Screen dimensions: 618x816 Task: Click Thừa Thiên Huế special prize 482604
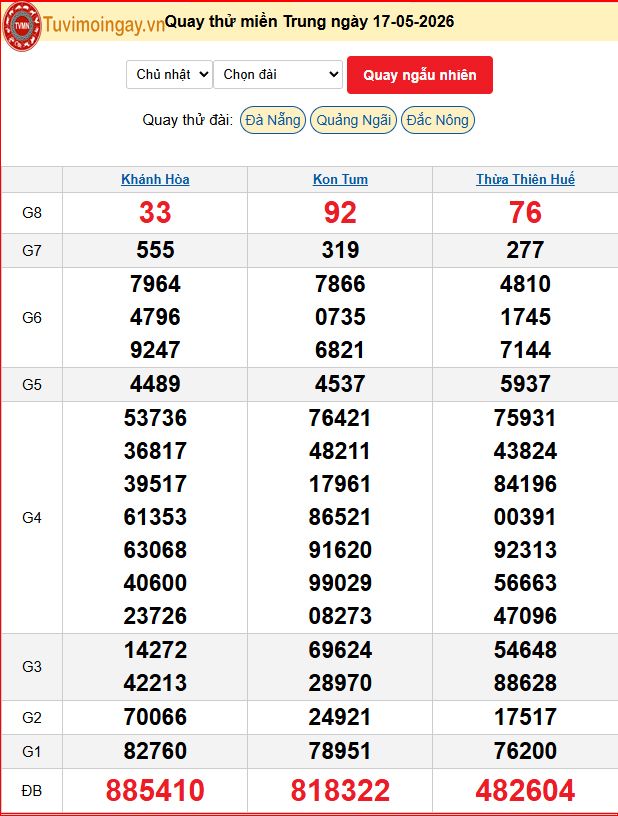click(x=525, y=790)
